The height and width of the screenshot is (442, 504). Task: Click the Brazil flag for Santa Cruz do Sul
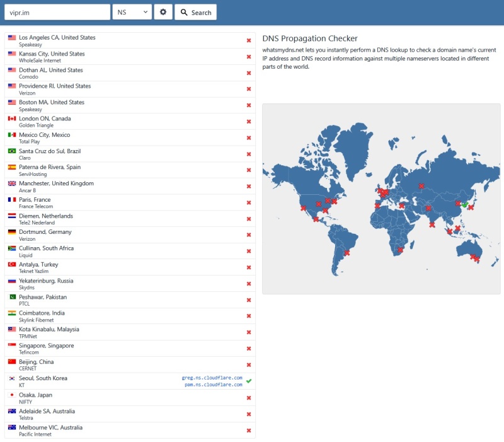(x=12, y=151)
